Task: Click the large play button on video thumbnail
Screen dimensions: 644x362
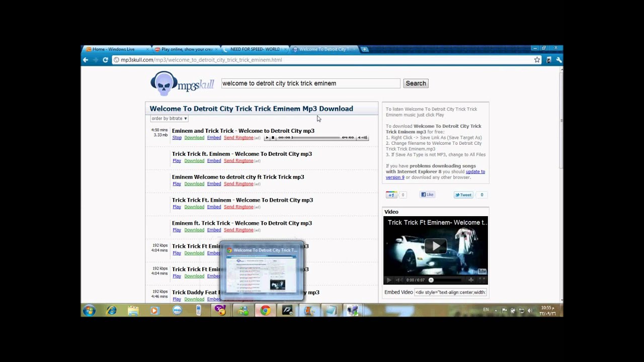Action: (x=435, y=246)
